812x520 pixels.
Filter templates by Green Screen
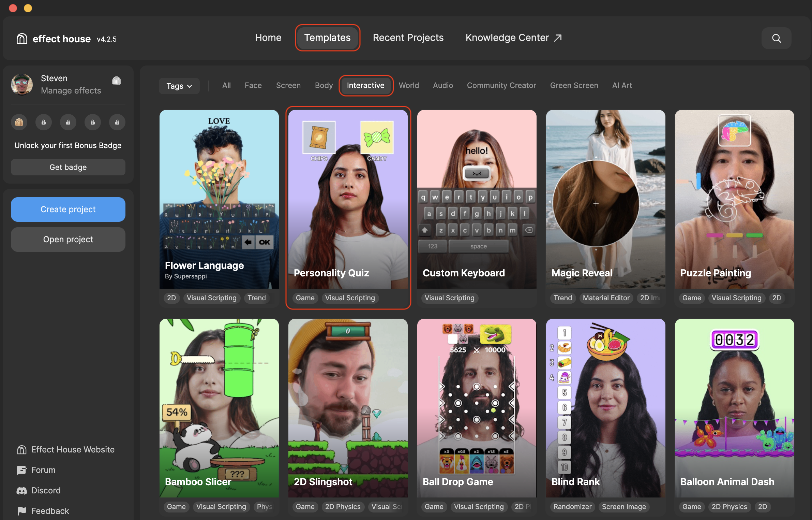pos(574,85)
